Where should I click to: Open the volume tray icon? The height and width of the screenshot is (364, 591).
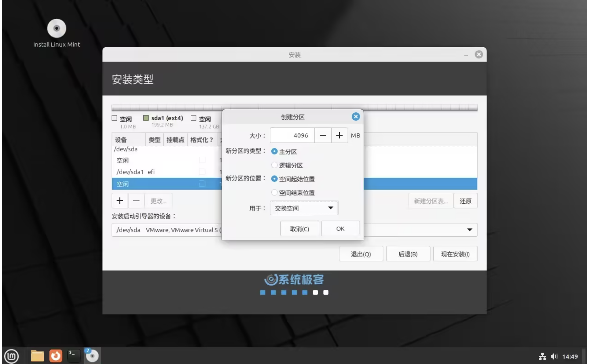tap(554, 356)
